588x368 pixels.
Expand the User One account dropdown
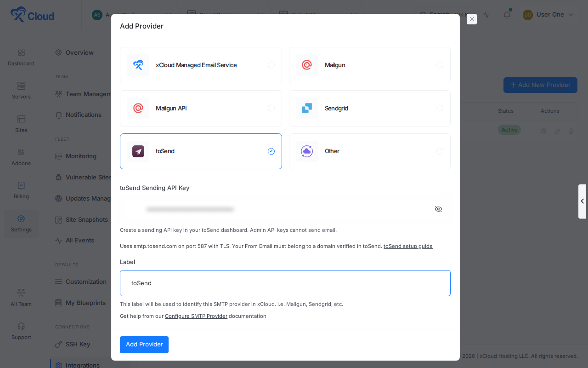[x=548, y=15]
